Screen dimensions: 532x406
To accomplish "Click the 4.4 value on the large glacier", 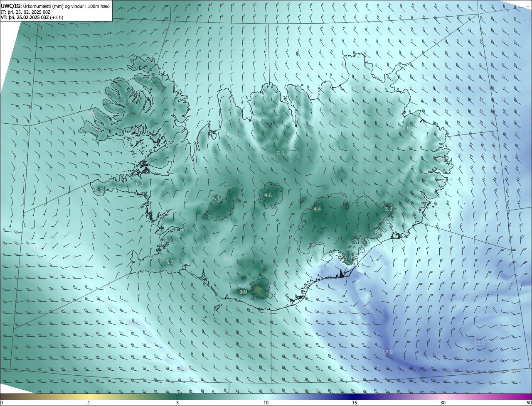I will pos(317,210).
